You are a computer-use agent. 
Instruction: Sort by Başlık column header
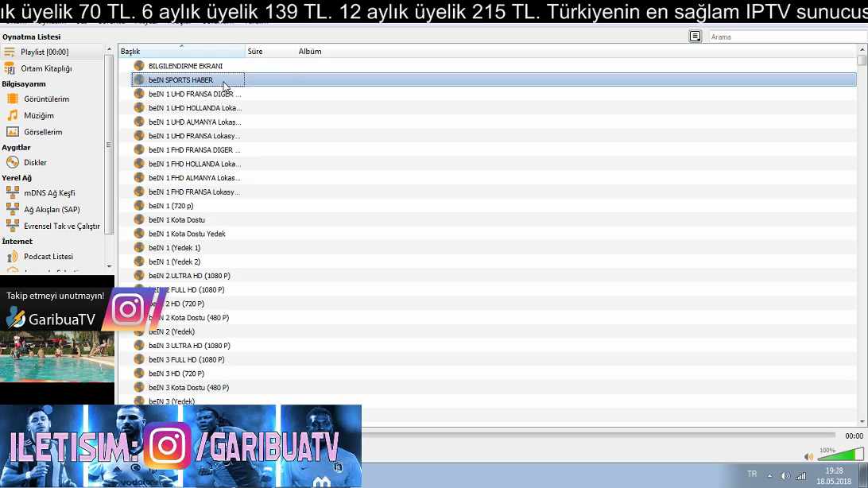(181, 52)
